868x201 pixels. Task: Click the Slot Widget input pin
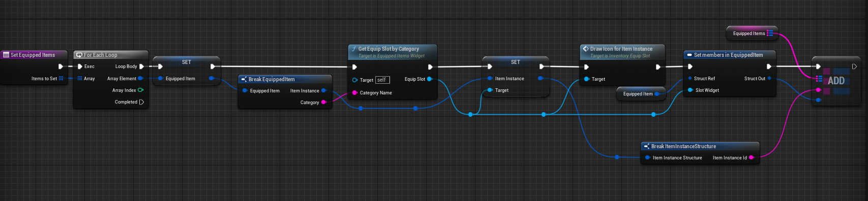click(690, 90)
